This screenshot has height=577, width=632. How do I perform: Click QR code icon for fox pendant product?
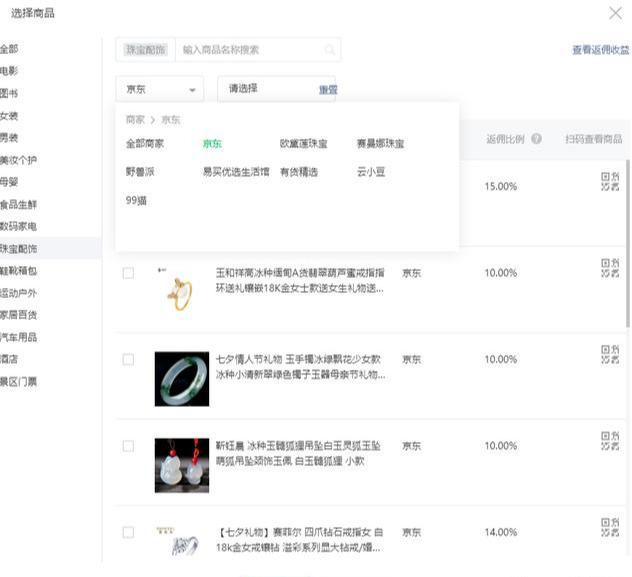(x=609, y=441)
